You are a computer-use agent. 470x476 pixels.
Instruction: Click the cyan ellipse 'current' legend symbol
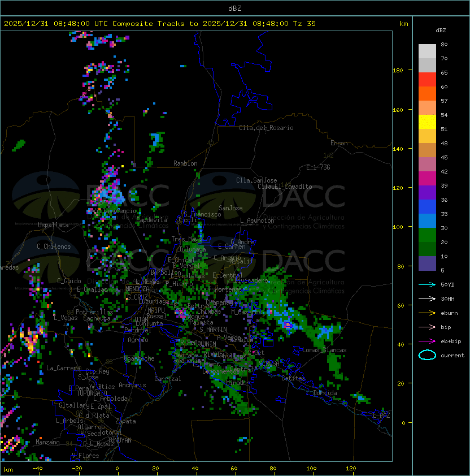pyautogui.click(x=427, y=355)
